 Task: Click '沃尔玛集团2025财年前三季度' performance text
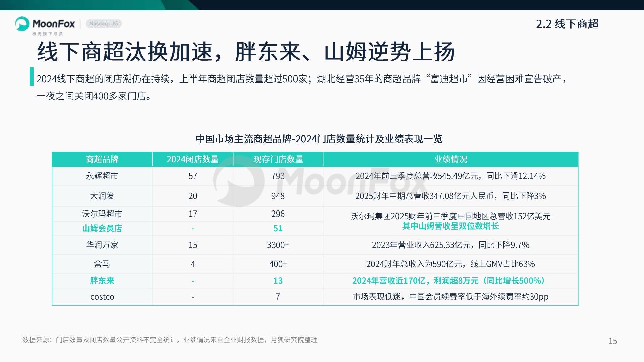coord(450,216)
